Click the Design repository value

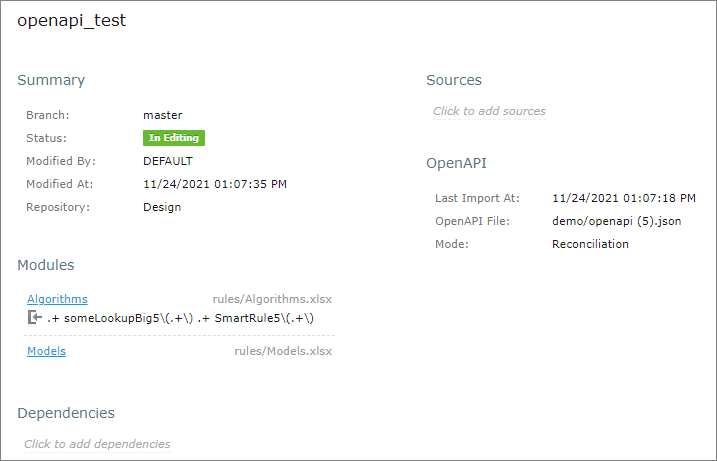coord(162,207)
